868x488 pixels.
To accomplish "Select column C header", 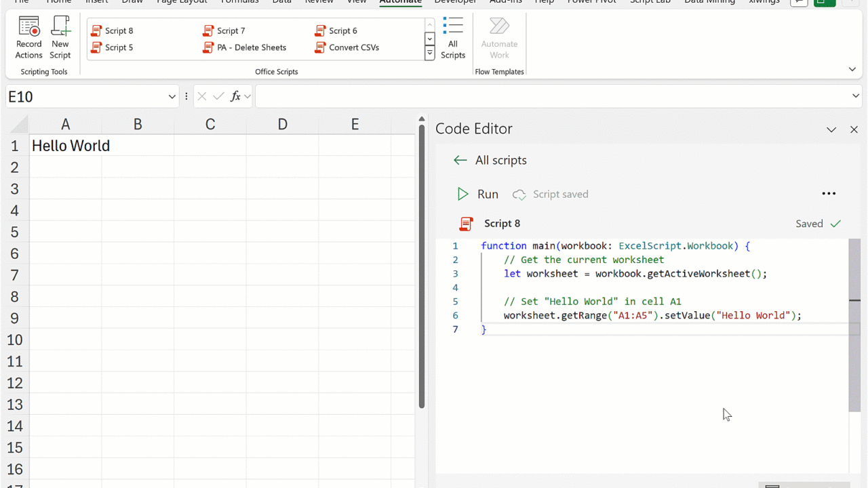I will point(210,124).
